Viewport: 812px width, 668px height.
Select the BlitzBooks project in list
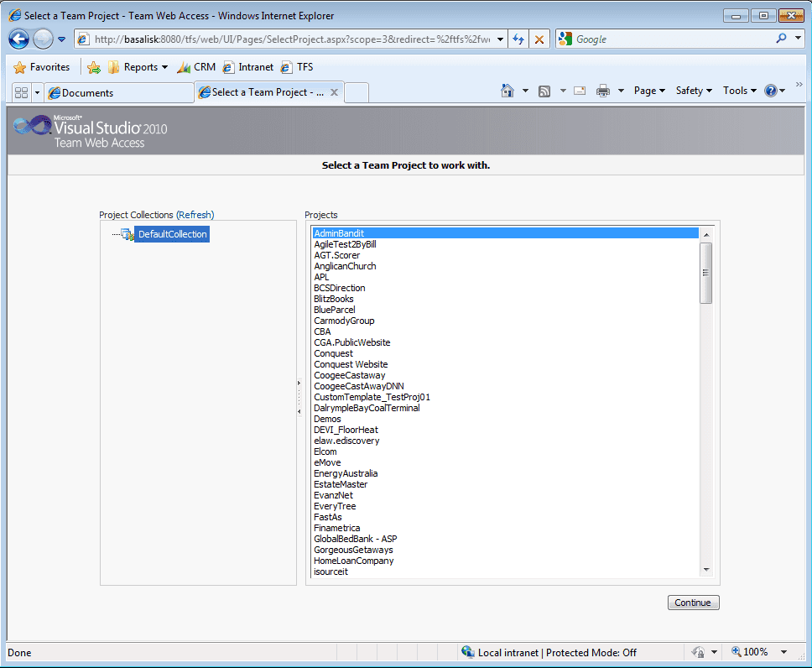coord(334,299)
